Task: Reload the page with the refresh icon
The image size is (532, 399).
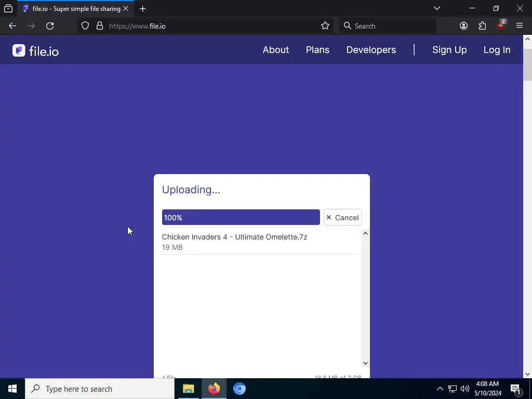Action: coord(50,26)
